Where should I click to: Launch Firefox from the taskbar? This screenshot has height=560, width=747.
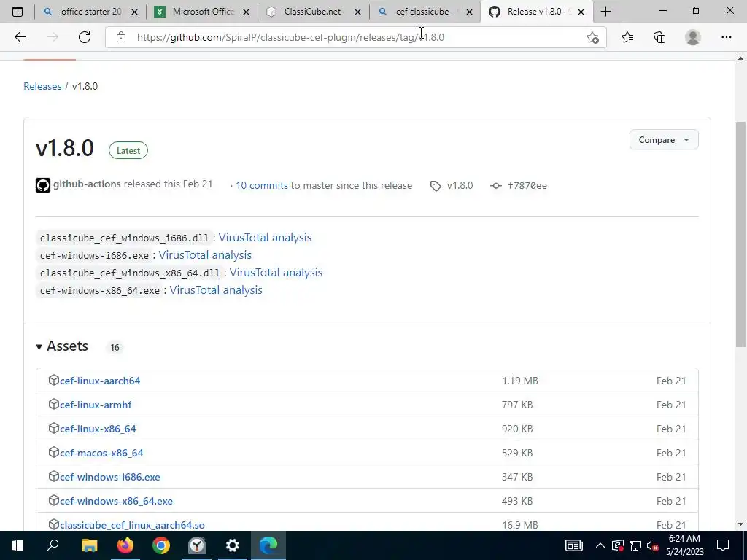[125, 545]
